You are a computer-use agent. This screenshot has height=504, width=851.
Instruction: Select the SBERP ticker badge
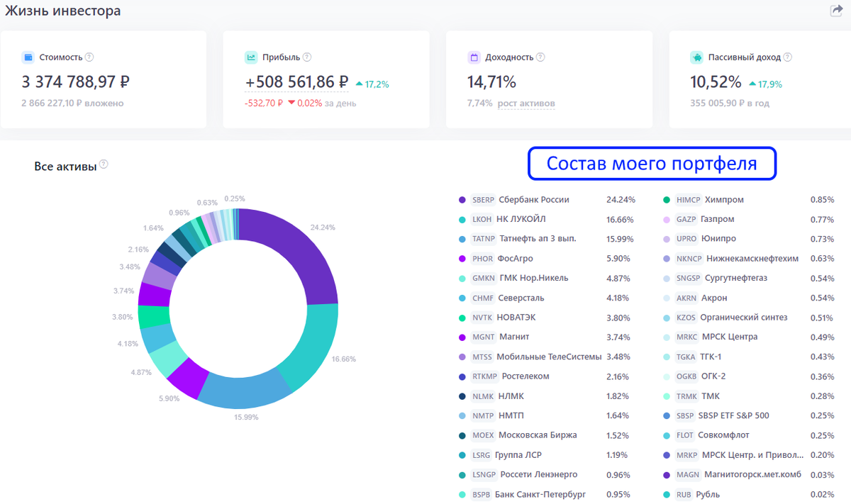[x=482, y=200]
